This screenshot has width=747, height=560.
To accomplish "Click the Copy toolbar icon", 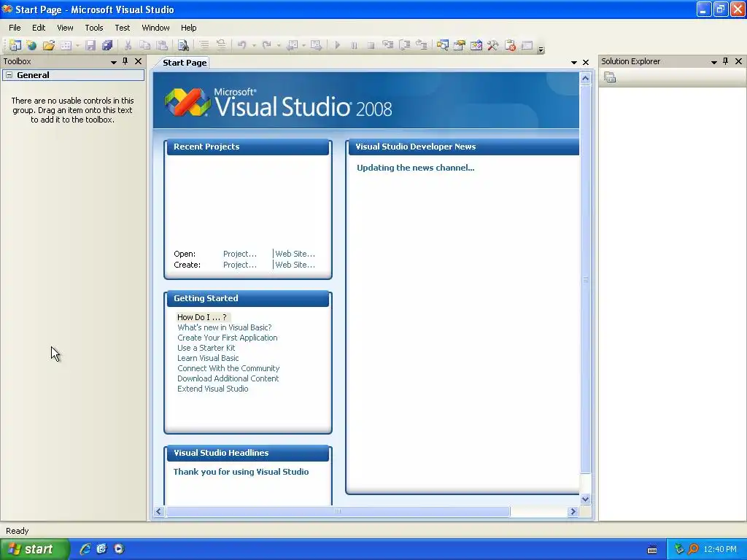I will click(x=145, y=45).
